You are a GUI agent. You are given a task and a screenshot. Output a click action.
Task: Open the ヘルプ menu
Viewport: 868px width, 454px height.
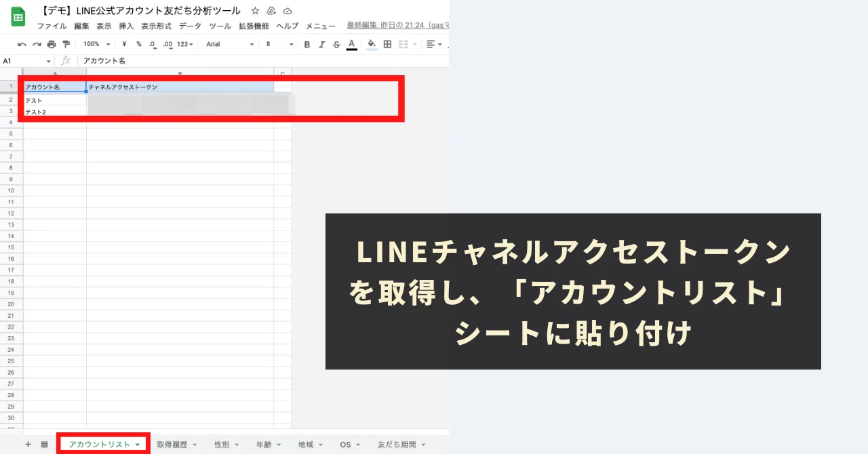coord(287,26)
